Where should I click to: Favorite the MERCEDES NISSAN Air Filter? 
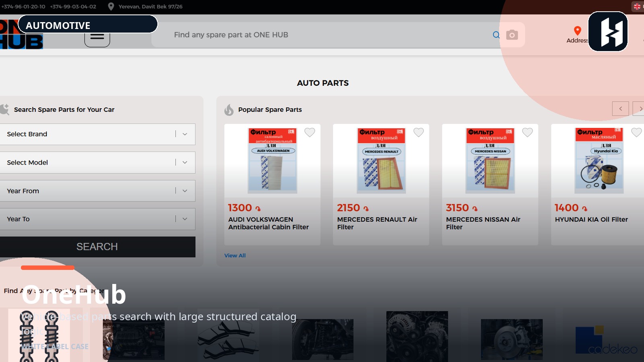pos(527,132)
